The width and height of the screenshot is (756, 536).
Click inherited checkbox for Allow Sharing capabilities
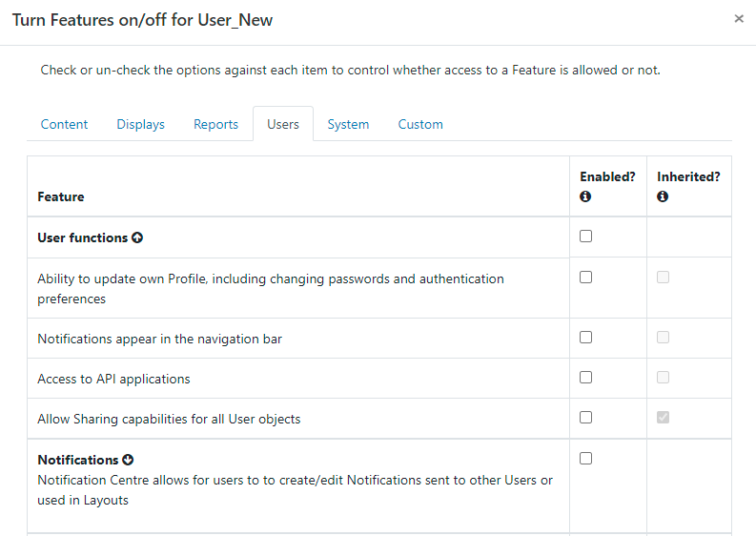point(663,417)
